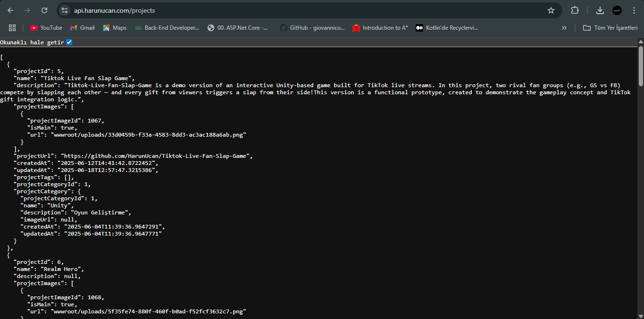Open YouTube from the bookmarks bar

(x=46, y=27)
